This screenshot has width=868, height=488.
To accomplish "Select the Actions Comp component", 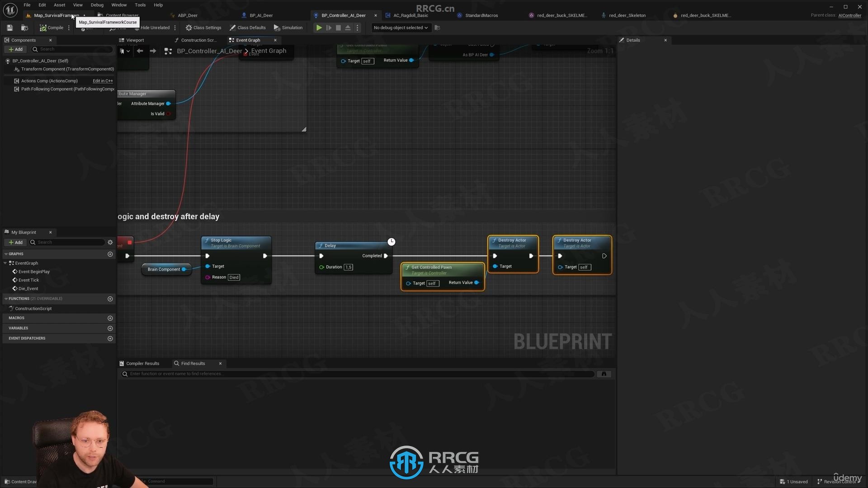I will pos(49,81).
